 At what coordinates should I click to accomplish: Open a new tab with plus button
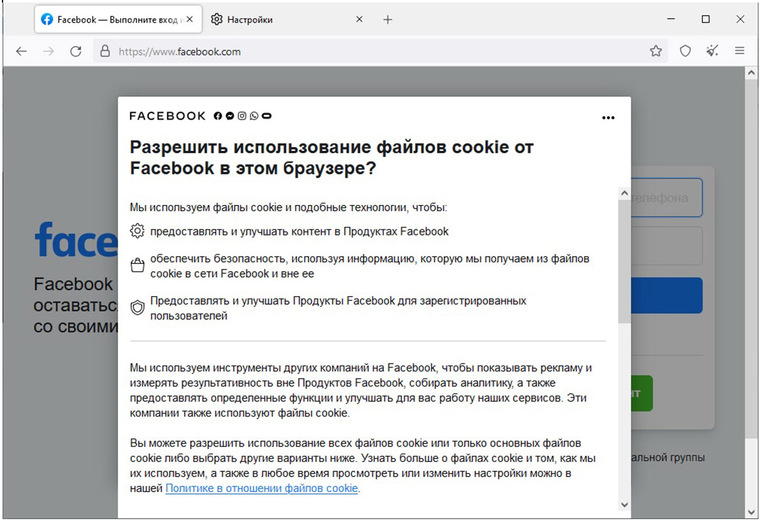[388, 20]
